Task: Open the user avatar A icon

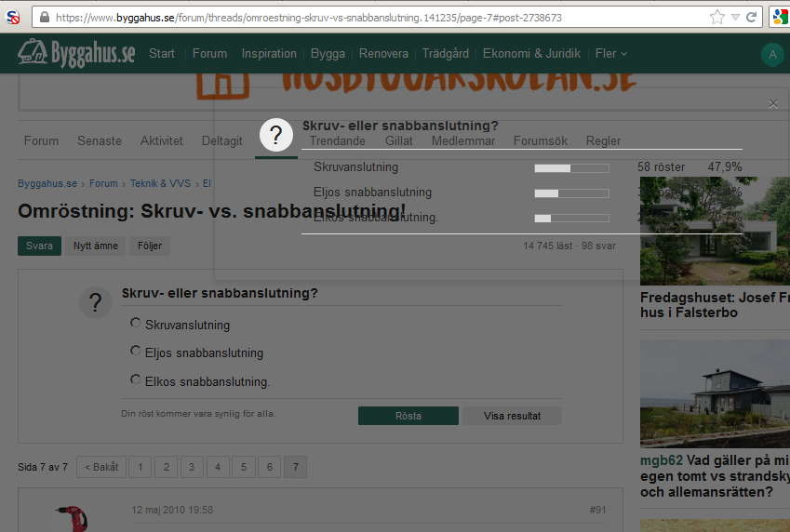Action: point(771,55)
